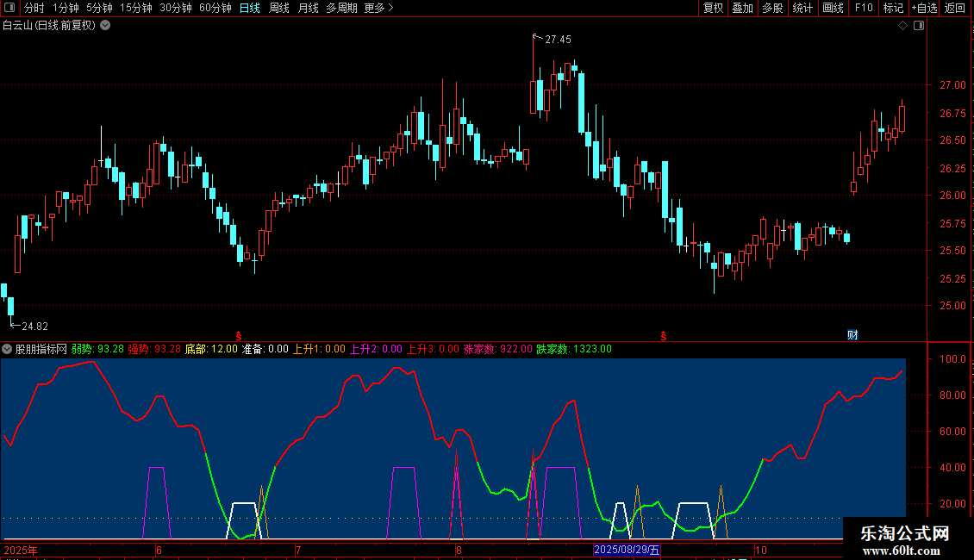Screen dimensions: 974x560
Task: Click the 返回 back button
Action: [955, 8]
